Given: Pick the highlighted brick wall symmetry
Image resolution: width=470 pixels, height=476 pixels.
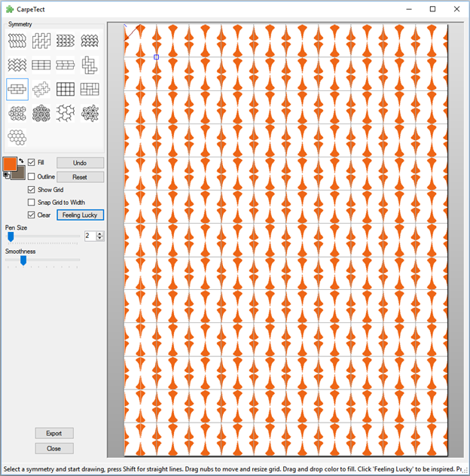Looking at the screenshot, I should 17,90.
